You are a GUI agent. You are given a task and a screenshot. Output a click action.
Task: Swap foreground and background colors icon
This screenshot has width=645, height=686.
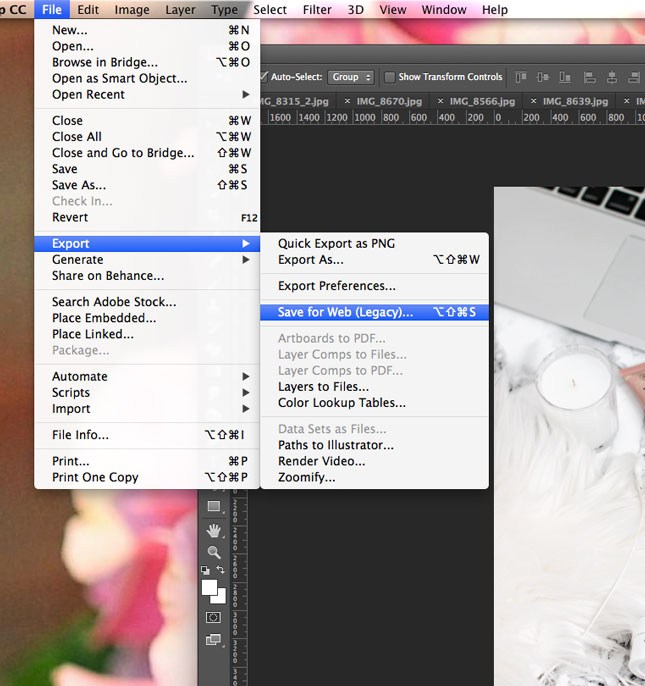(x=221, y=570)
